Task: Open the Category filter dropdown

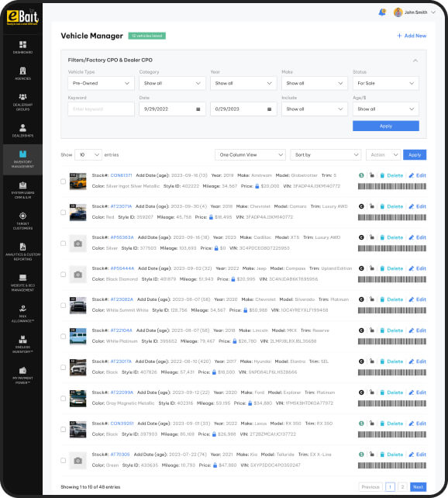Action: pos(172,83)
